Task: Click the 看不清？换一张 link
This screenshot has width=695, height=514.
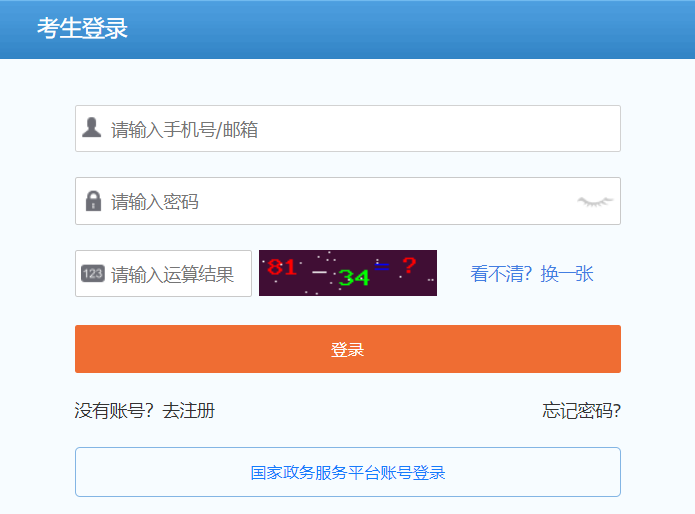Action: (532, 274)
